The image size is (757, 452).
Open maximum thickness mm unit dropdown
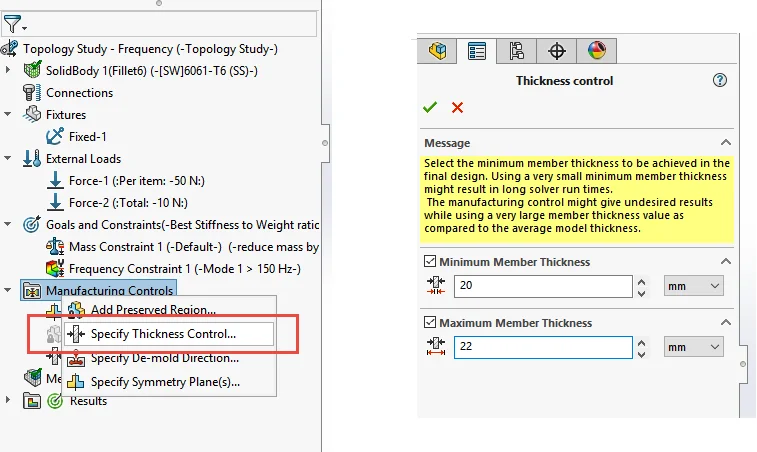click(693, 347)
